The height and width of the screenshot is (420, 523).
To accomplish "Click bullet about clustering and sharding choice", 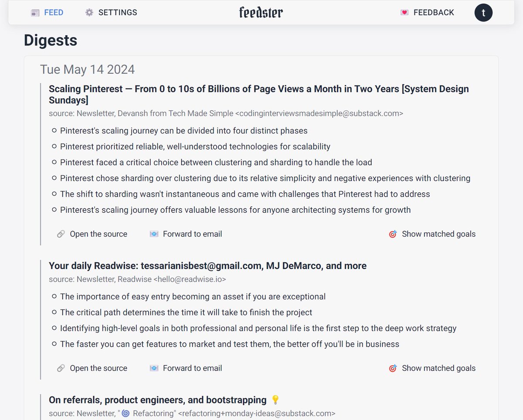I will coord(216,163).
